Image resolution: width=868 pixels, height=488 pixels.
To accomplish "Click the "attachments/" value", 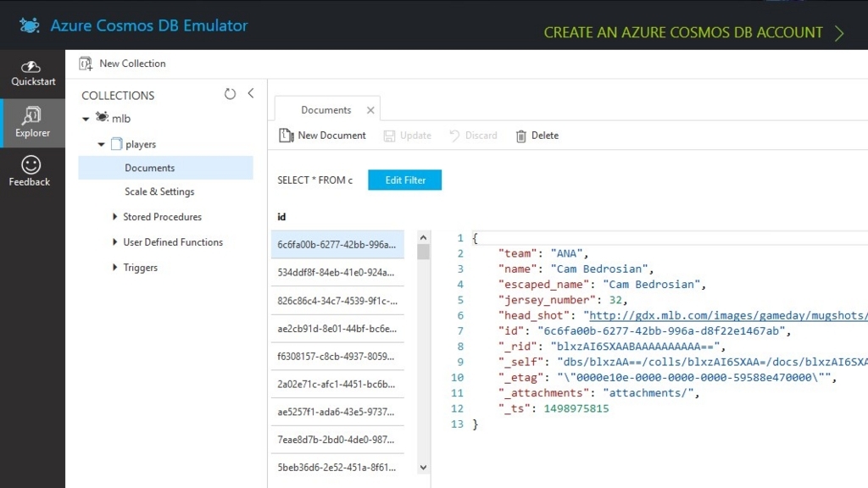I will pos(648,393).
